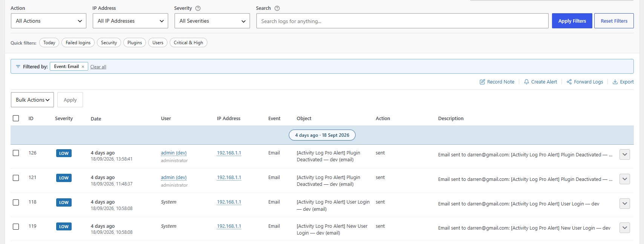Open the Bulk Actions dropdown

tap(32, 100)
